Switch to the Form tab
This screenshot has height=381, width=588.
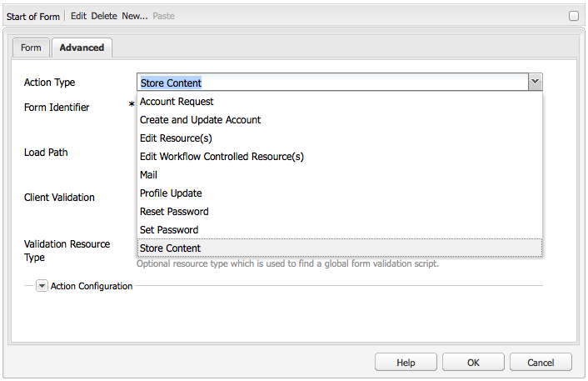[x=31, y=48]
